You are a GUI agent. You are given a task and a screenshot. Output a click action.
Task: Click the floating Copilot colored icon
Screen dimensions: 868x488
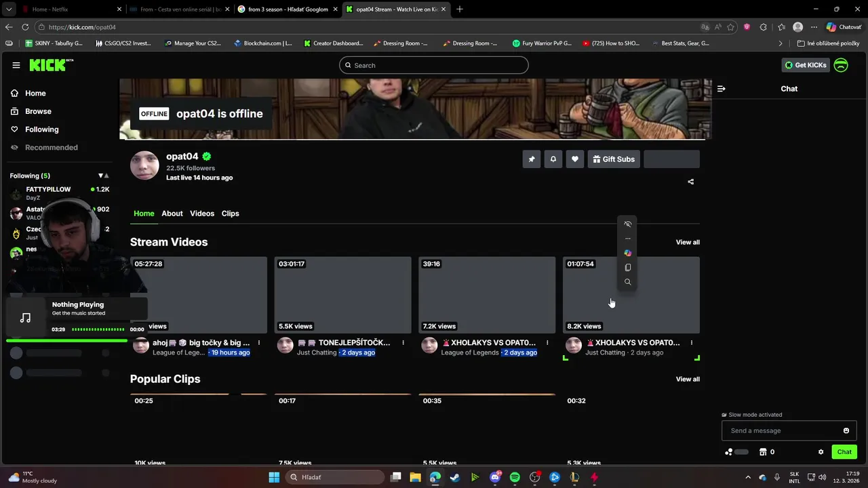(628, 253)
